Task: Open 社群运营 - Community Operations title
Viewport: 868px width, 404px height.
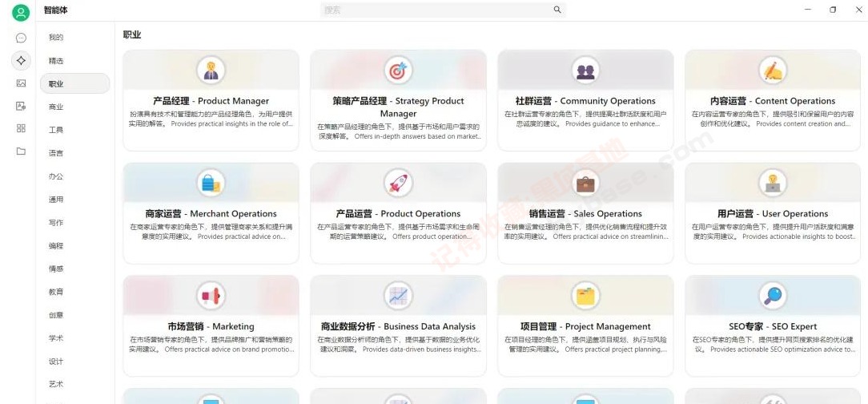Action: (585, 101)
